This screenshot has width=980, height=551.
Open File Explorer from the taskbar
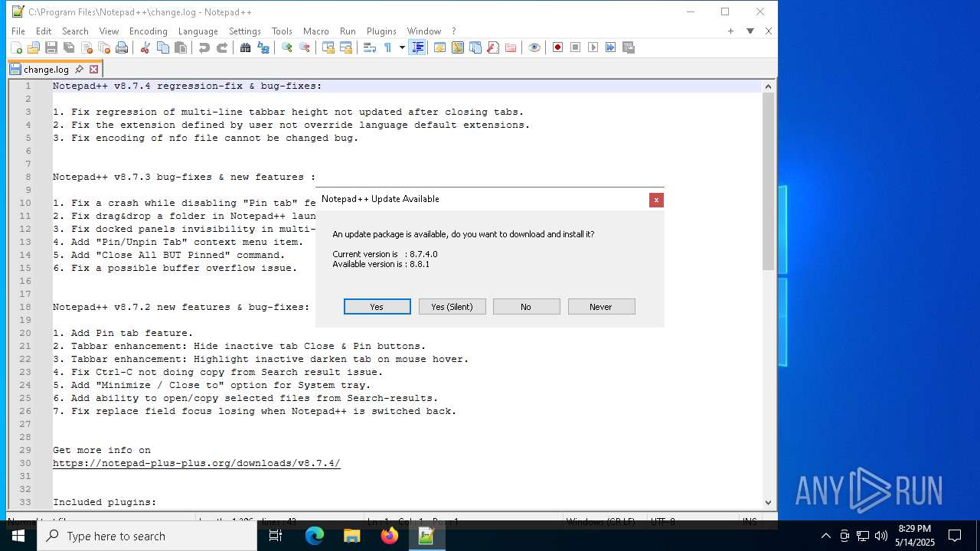[x=351, y=536]
